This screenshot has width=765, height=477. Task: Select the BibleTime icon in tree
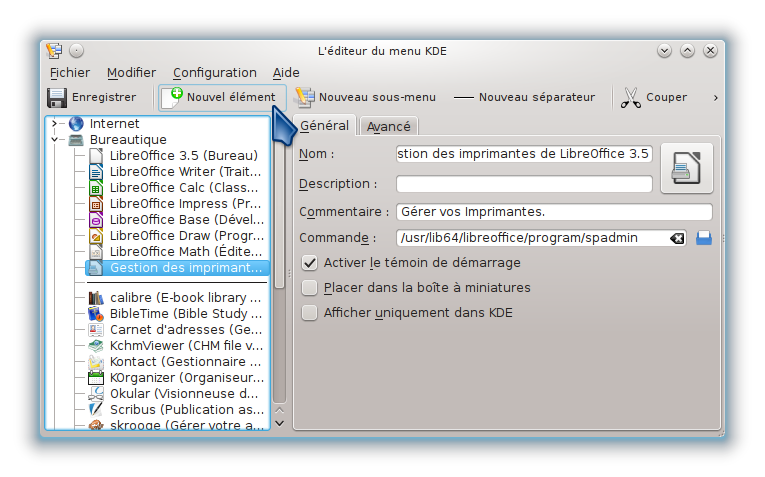[x=96, y=314]
